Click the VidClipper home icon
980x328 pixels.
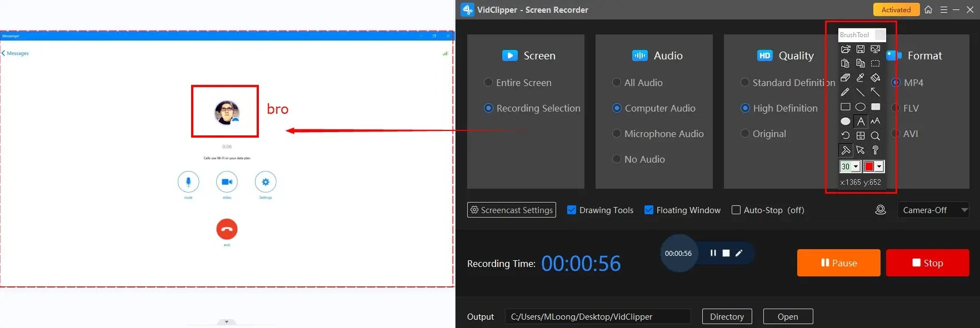(928, 9)
